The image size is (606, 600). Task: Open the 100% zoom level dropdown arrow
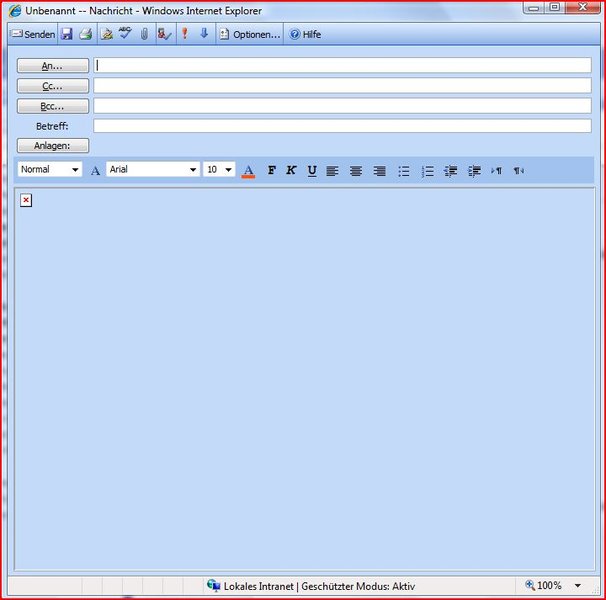(577, 586)
